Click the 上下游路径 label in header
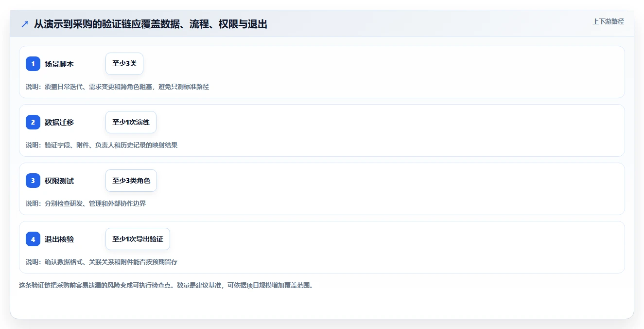644x329 pixels. pos(608,21)
